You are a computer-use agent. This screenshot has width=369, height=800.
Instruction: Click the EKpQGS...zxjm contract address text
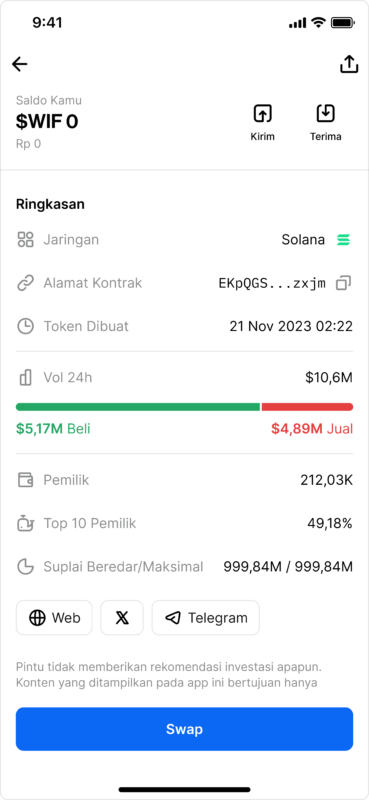(x=272, y=284)
